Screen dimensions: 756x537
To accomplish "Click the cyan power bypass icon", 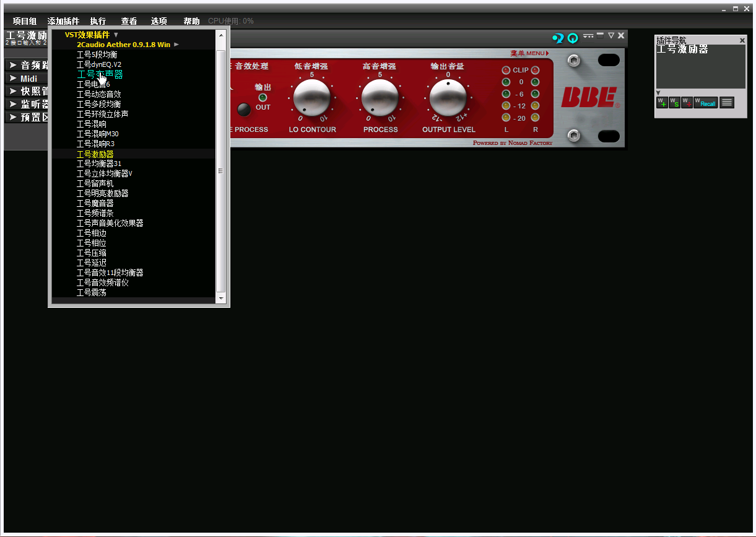I will [573, 38].
